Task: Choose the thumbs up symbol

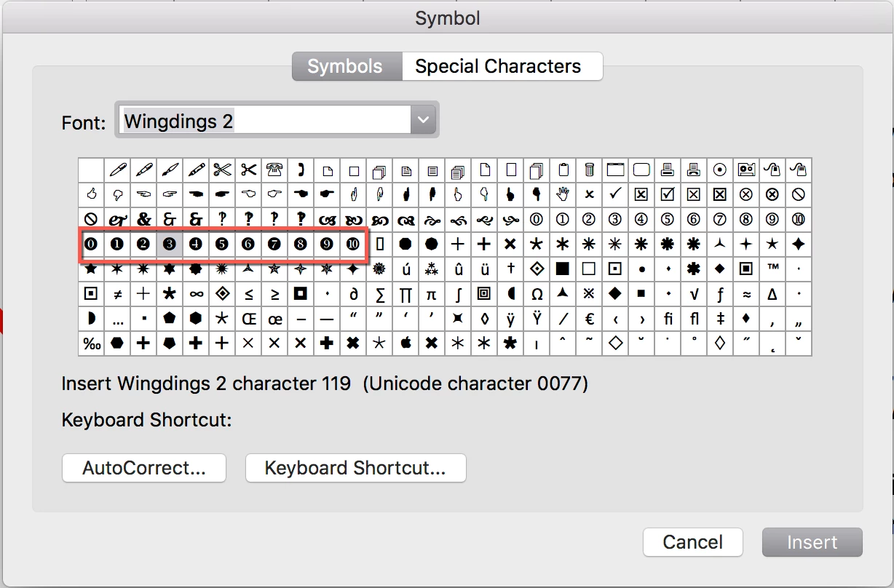Action: point(91,195)
